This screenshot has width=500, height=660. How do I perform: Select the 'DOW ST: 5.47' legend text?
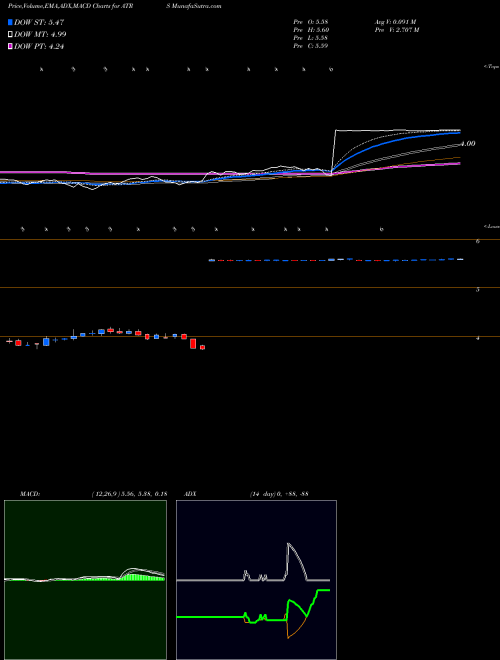39,22
